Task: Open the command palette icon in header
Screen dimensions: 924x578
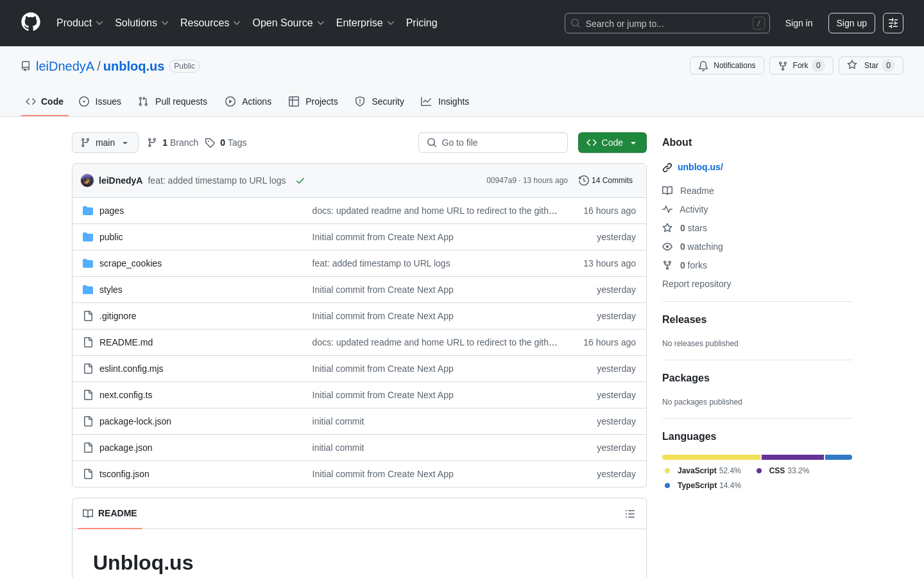Action: coord(893,23)
